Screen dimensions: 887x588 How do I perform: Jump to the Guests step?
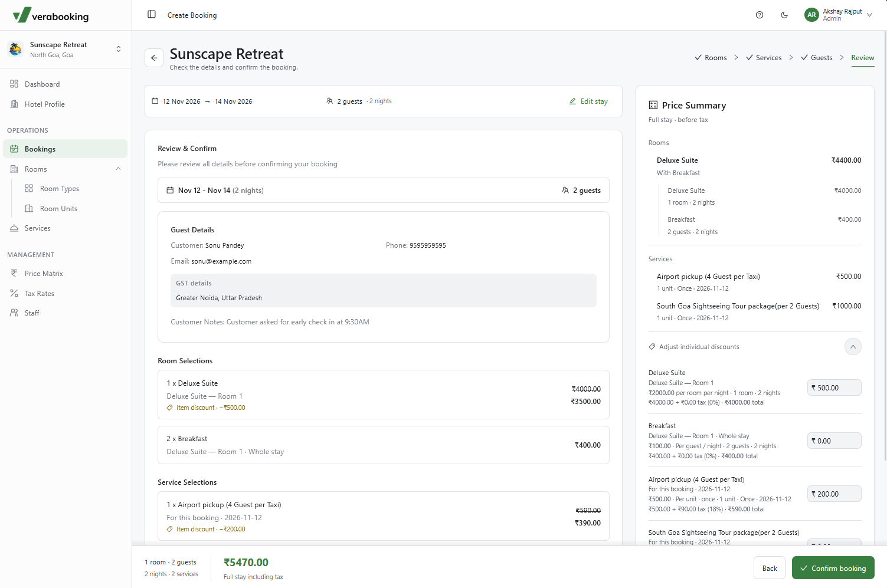pos(816,58)
